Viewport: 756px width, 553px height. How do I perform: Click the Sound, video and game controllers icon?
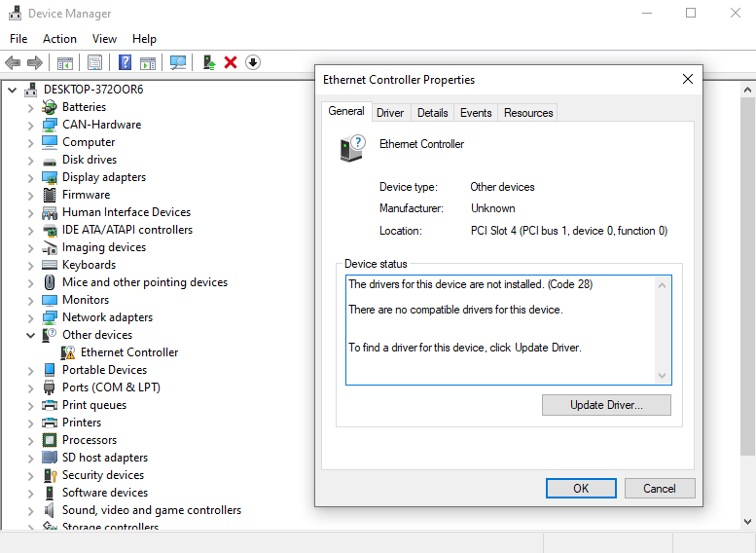click(x=50, y=510)
